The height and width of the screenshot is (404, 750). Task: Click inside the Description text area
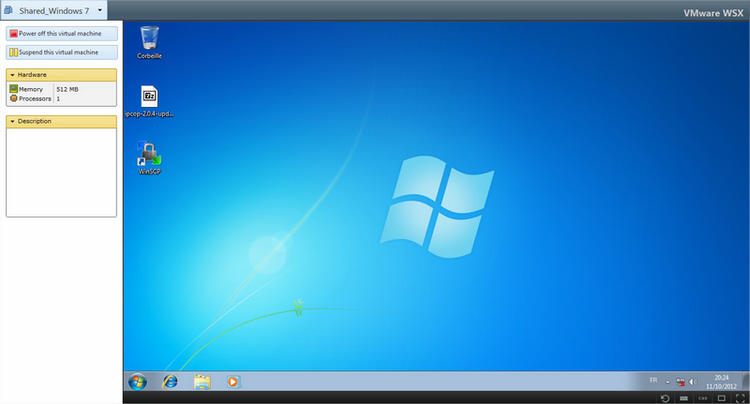pyautogui.click(x=61, y=172)
